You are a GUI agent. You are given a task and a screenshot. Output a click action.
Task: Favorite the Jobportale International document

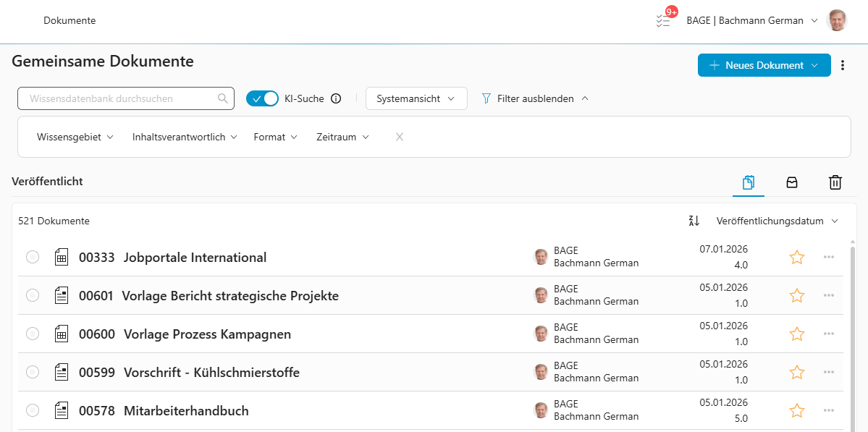point(796,257)
